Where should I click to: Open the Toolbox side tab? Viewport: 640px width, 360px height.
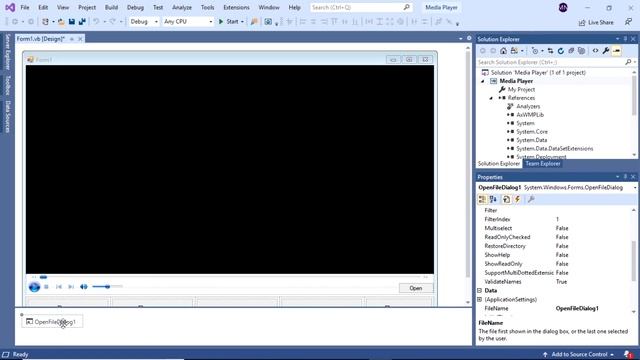pyautogui.click(x=7, y=85)
